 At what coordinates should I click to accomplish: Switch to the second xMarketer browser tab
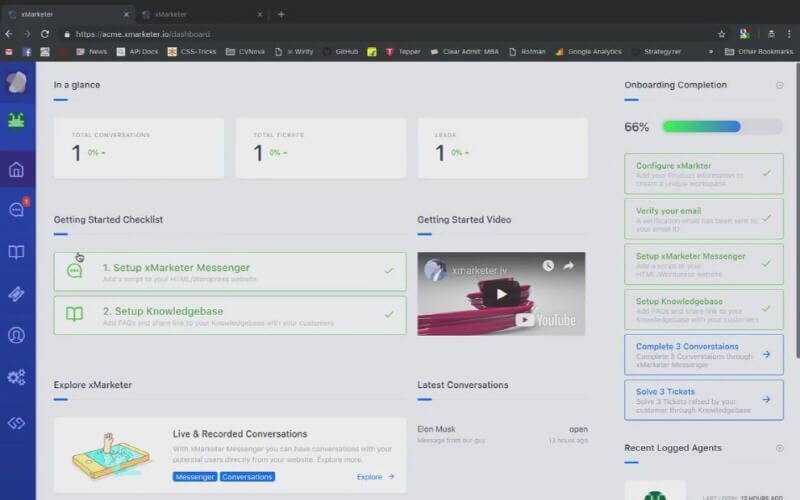pyautogui.click(x=202, y=14)
